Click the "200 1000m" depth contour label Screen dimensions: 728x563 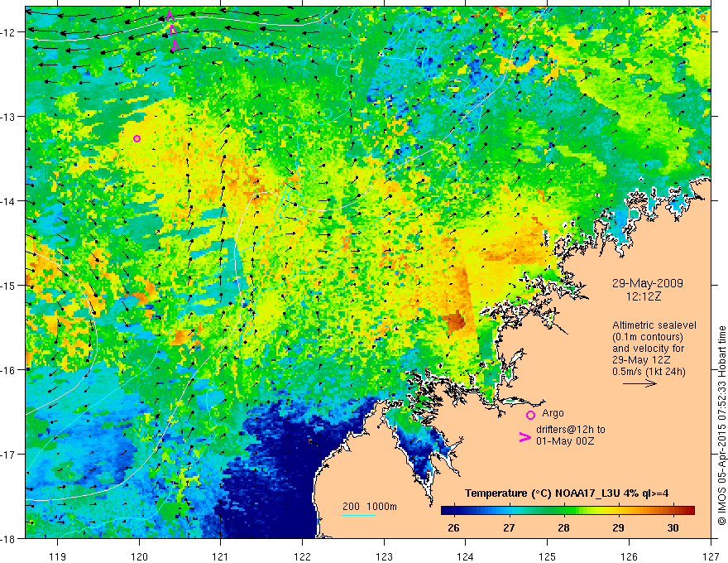click(370, 507)
